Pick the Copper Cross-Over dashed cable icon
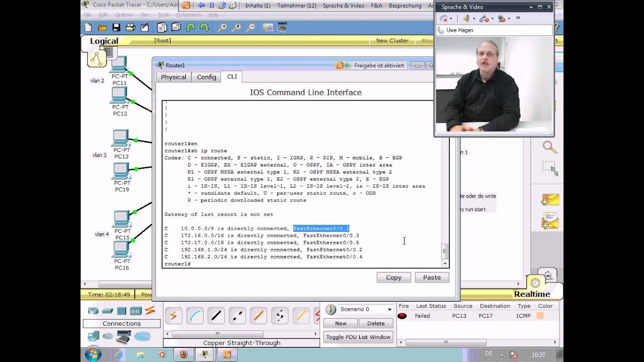Screen dimensions: 644x362 237,316
